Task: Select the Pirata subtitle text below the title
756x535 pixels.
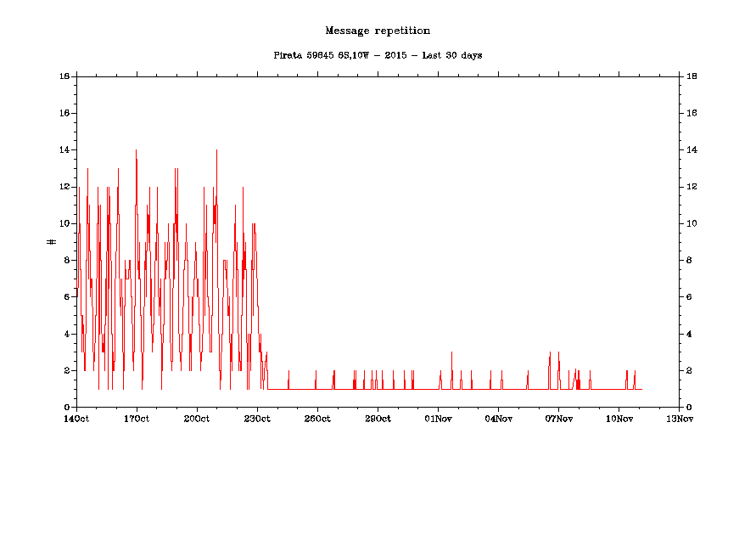Action: click(x=378, y=55)
